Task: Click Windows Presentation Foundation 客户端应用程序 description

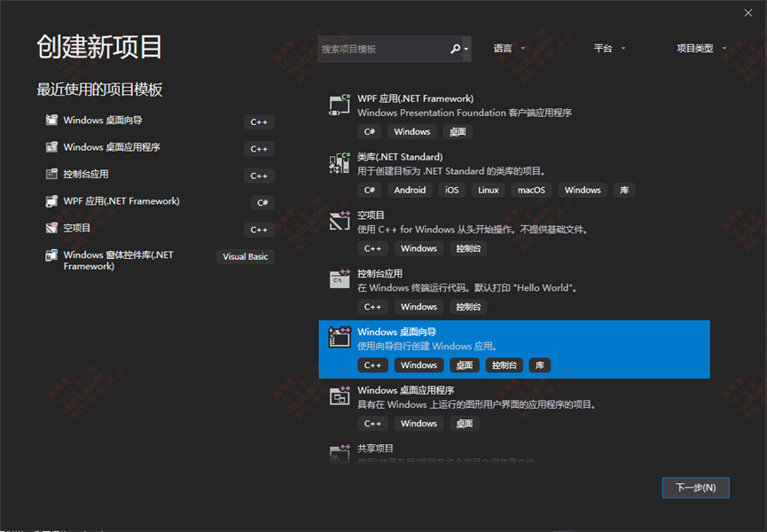Action: tap(465, 113)
